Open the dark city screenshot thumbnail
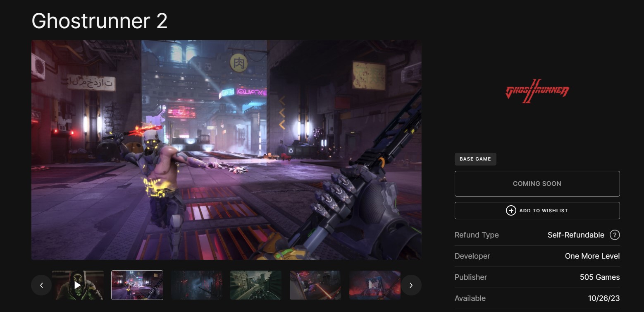Image resolution: width=644 pixels, height=312 pixels. [197, 285]
